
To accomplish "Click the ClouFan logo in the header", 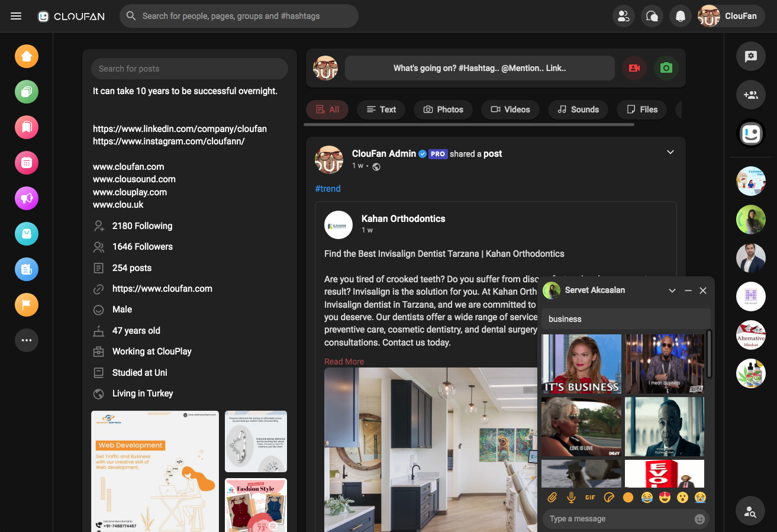I will 71,17.
